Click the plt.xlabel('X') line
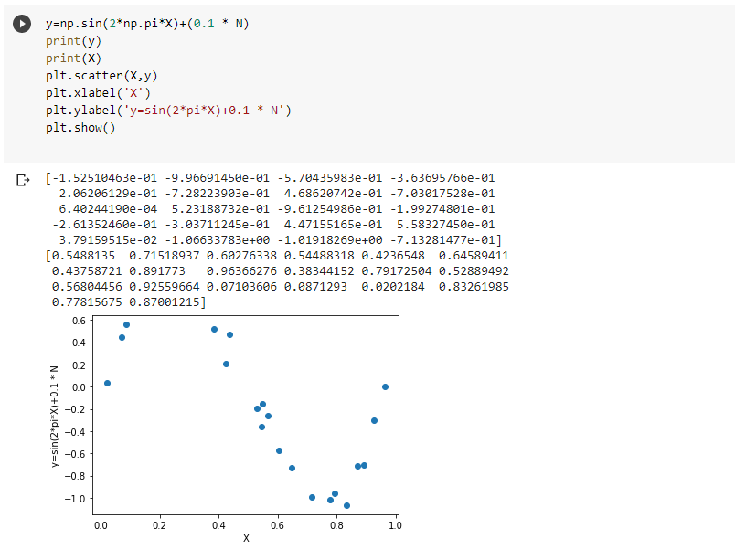 click(x=98, y=92)
